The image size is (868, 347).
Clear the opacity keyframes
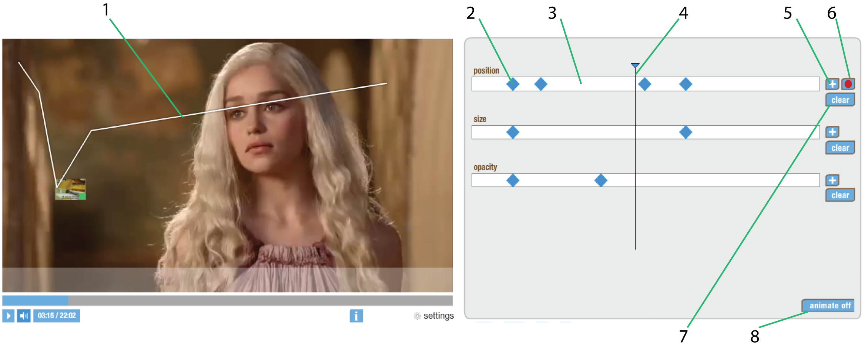click(840, 195)
